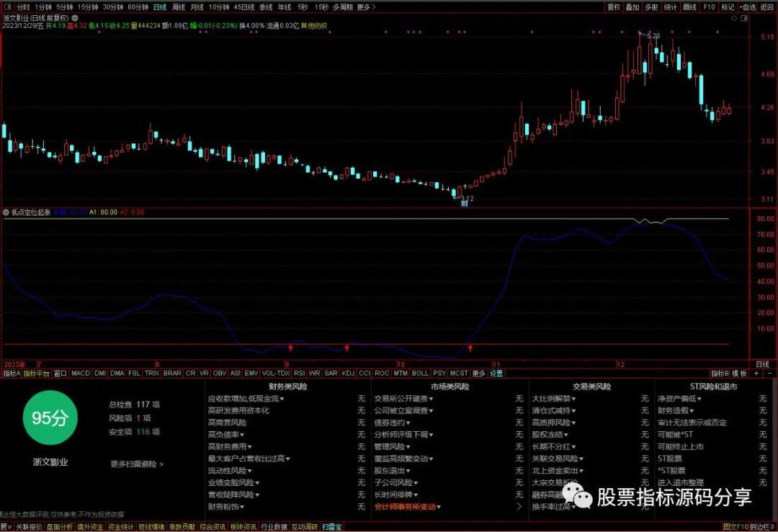The width and height of the screenshot is (778, 532).
Task: Open the 盘面分析 bottom tab
Action: click(60, 526)
